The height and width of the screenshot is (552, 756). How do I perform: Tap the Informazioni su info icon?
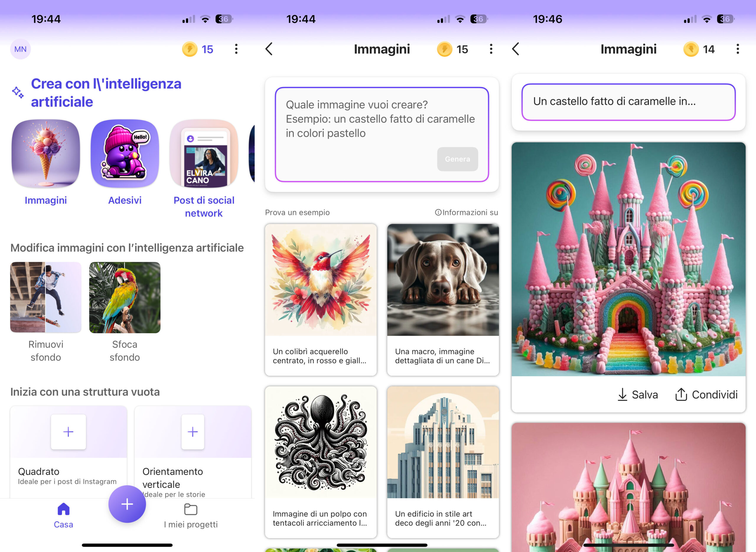(x=438, y=213)
